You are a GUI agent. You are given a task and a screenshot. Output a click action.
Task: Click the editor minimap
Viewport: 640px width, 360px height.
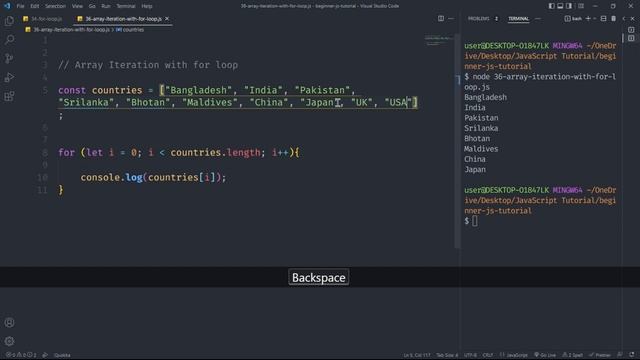[439, 41]
